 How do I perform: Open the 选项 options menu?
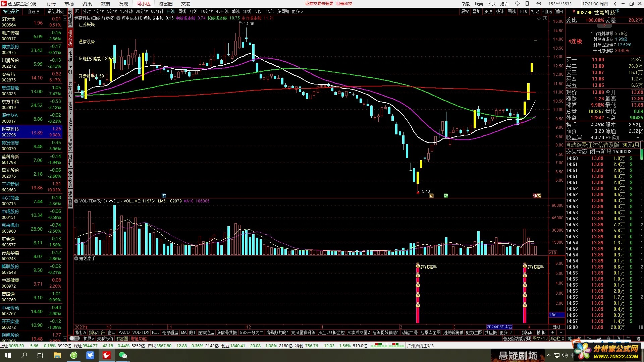504,4
